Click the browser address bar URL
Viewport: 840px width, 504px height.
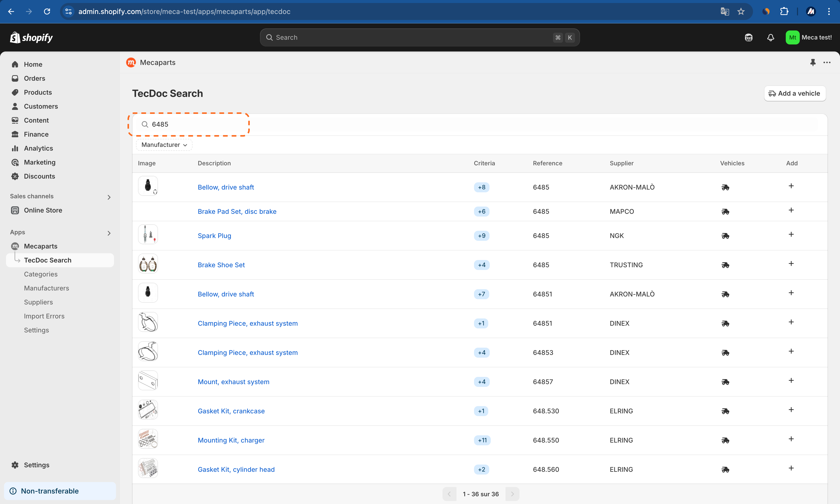pos(184,11)
